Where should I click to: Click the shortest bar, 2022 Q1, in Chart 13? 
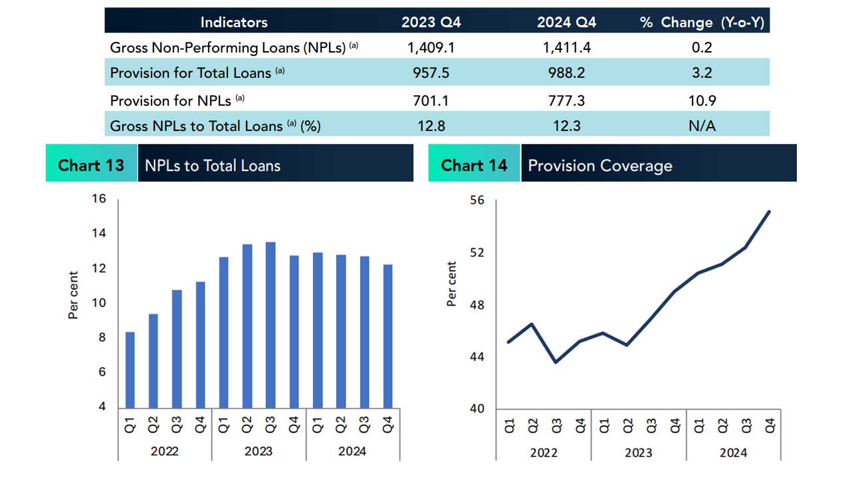(x=130, y=369)
